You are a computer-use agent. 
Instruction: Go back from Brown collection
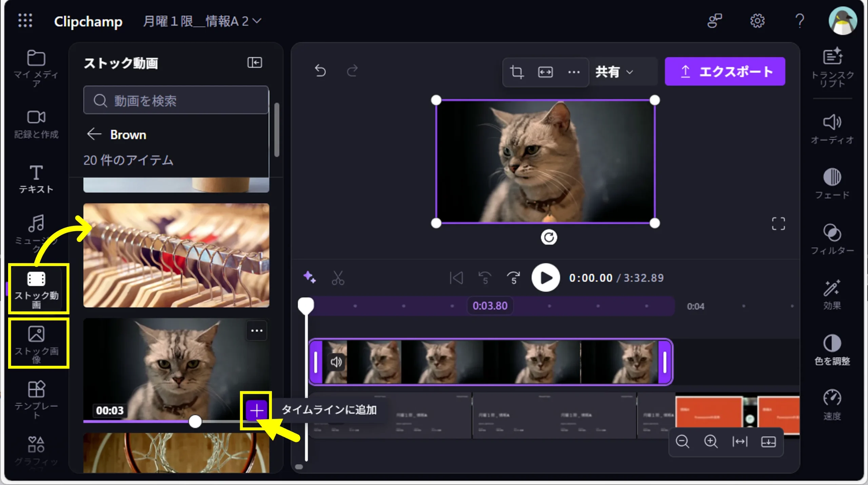click(x=94, y=134)
